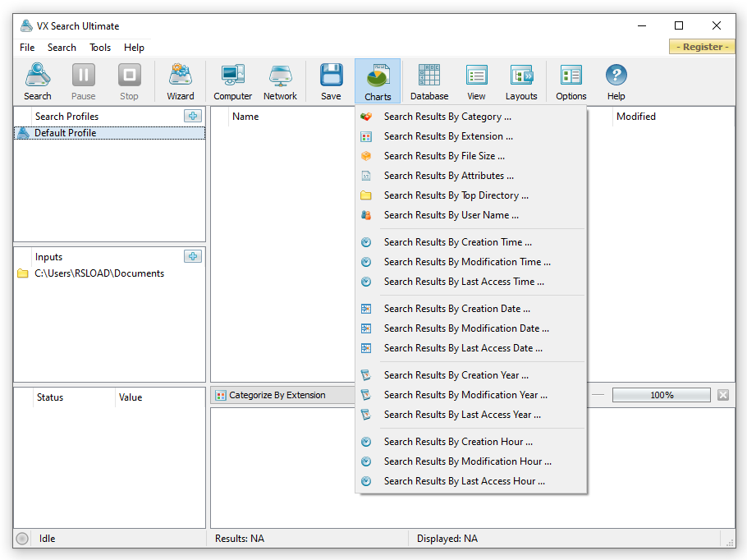Click the Computer toolbar icon

(x=232, y=81)
